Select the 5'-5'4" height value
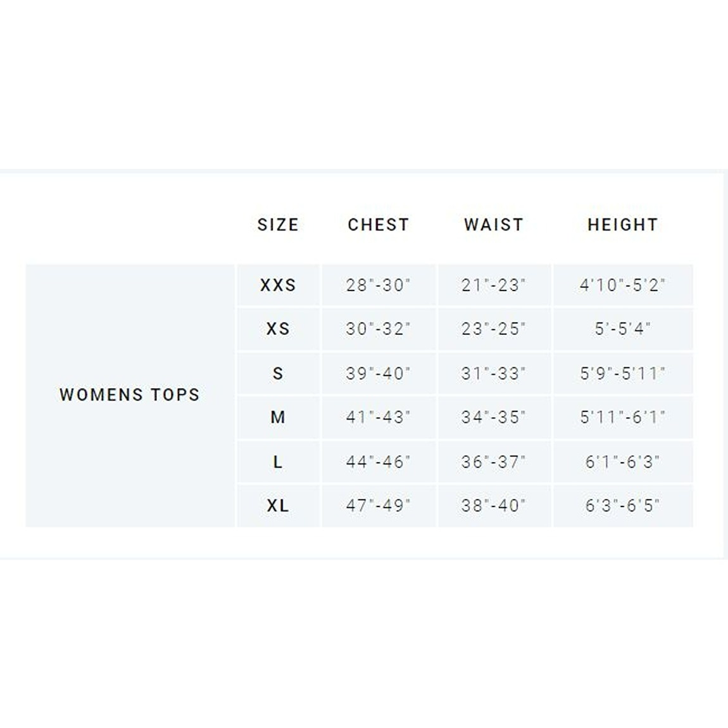 [x=623, y=329]
